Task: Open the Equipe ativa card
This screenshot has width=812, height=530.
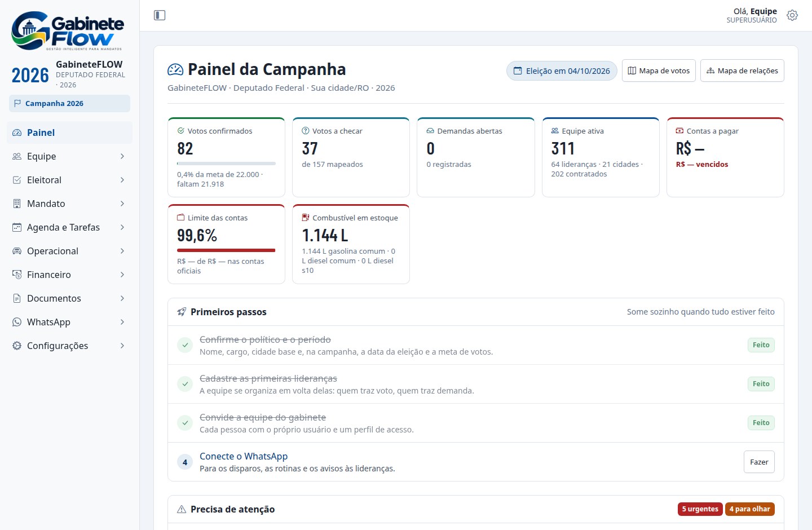Action: point(601,157)
